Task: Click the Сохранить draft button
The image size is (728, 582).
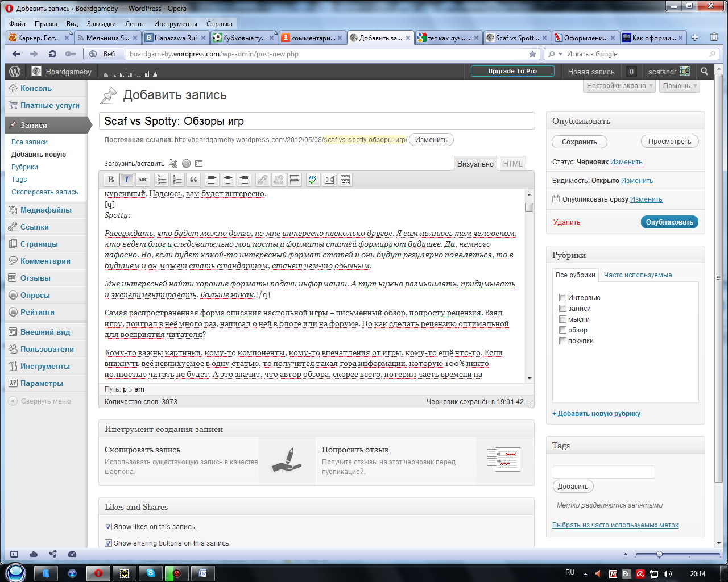Action: tap(580, 142)
